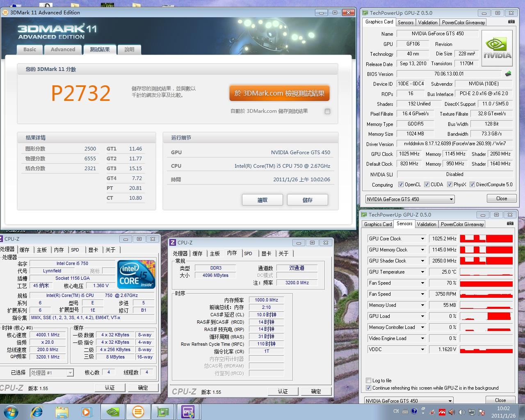Click the CH language indicator in the tray

(x=396, y=411)
